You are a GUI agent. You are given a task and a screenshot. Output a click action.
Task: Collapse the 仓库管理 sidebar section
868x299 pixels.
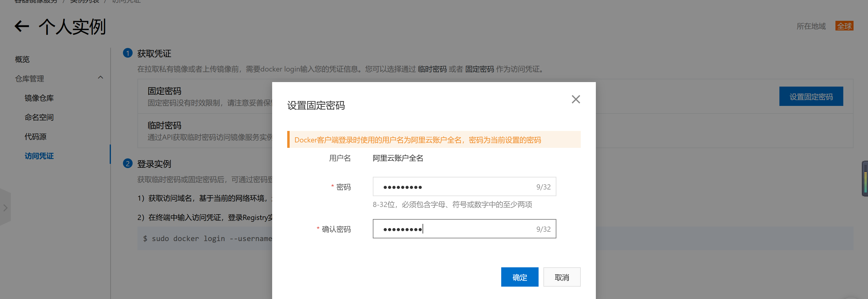[x=100, y=77]
